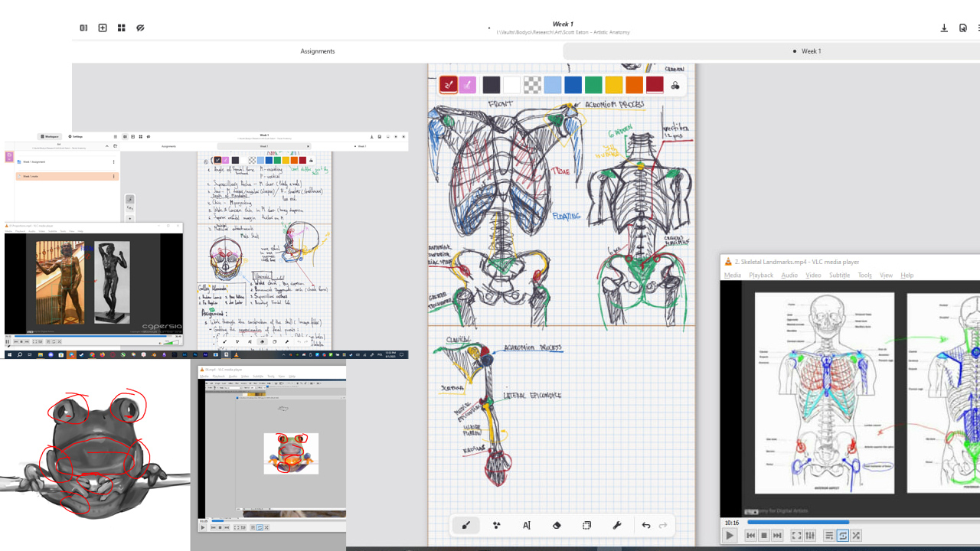Viewport: 980px width, 551px height.
Task: Switch to the Assignments tab
Action: (317, 51)
